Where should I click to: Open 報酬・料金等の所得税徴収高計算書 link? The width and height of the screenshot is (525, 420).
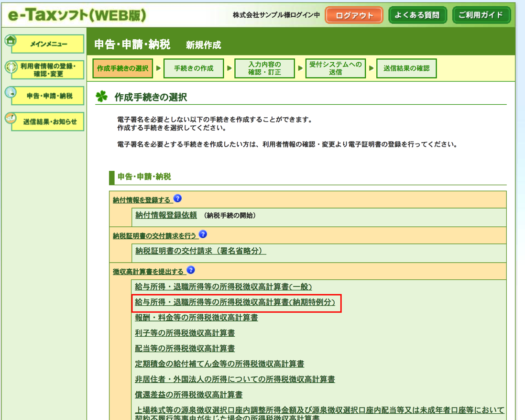click(197, 318)
